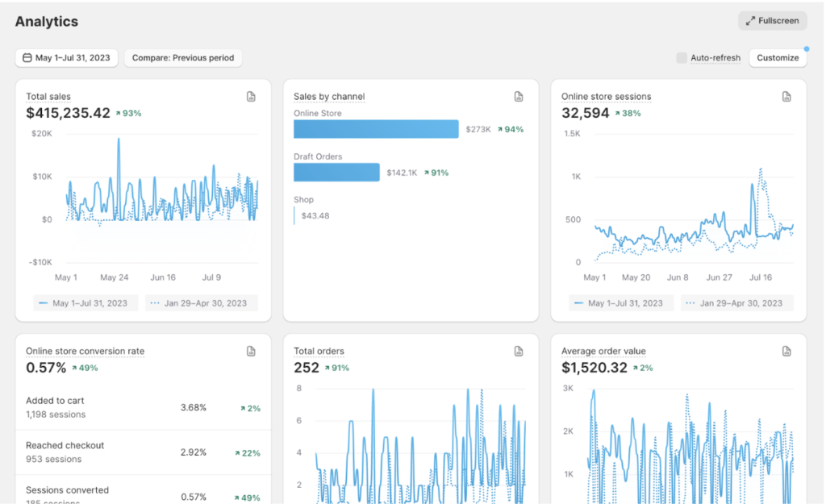Click the Customize button

778,58
